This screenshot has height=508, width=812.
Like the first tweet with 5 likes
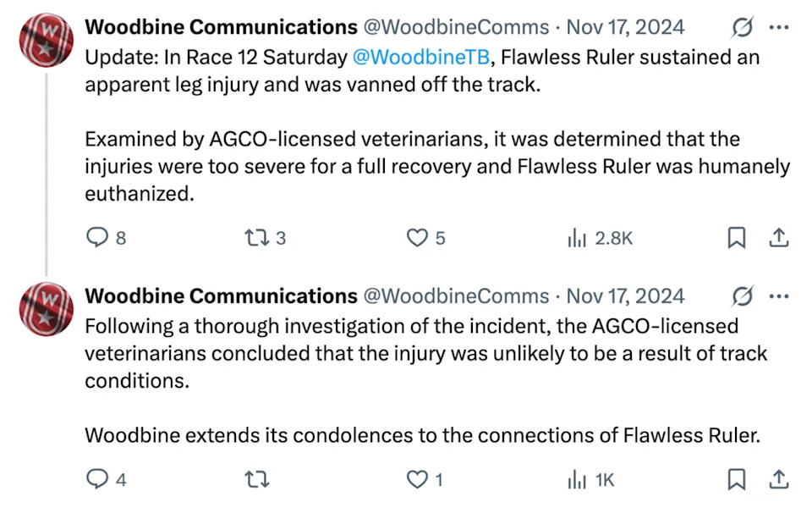tap(425, 238)
